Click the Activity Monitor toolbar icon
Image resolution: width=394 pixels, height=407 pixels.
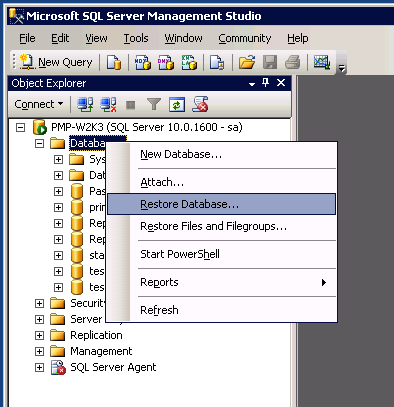click(x=322, y=62)
